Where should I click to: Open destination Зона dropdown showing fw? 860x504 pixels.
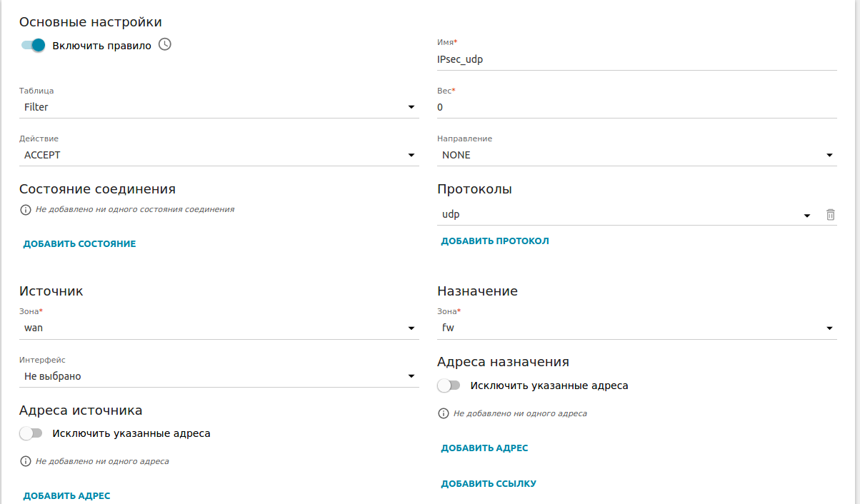click(x=636, y=328)
